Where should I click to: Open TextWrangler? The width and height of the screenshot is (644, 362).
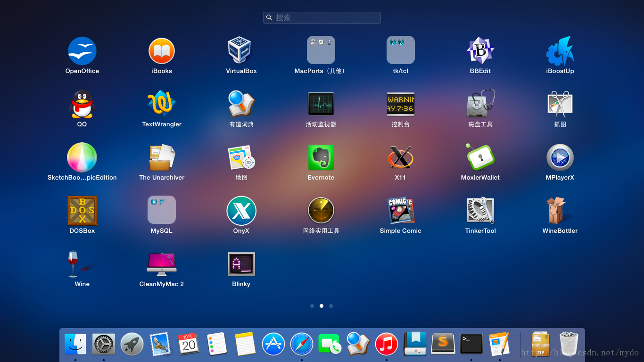[x=162, y=104]
